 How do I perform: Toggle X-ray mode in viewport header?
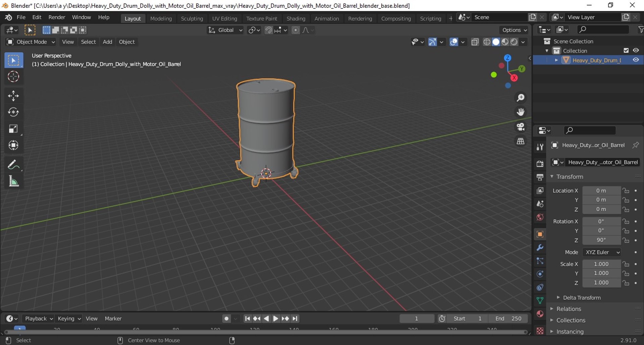[475, 42]
